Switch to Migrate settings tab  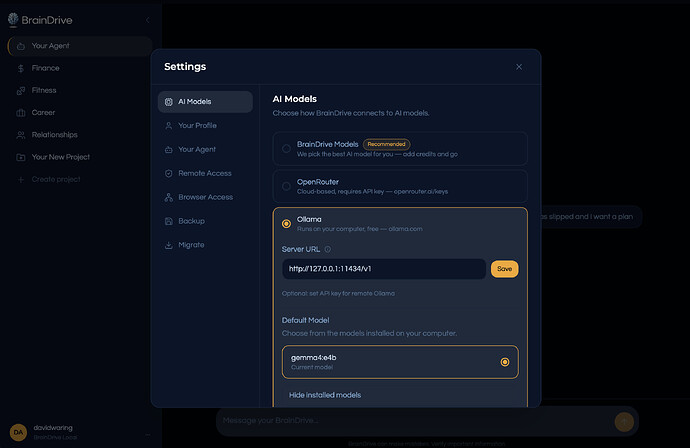point(205,245)
